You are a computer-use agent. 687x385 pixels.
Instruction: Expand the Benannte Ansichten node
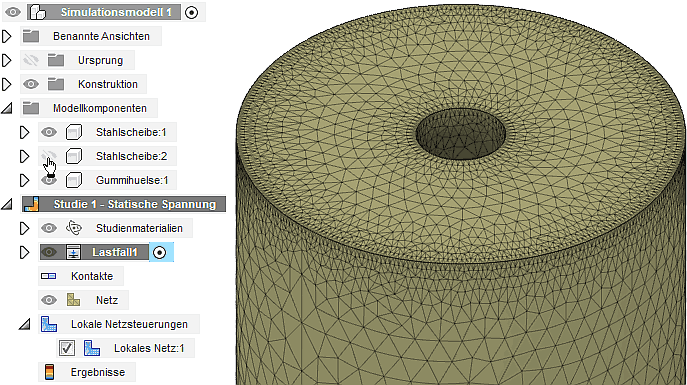point(6,36)
